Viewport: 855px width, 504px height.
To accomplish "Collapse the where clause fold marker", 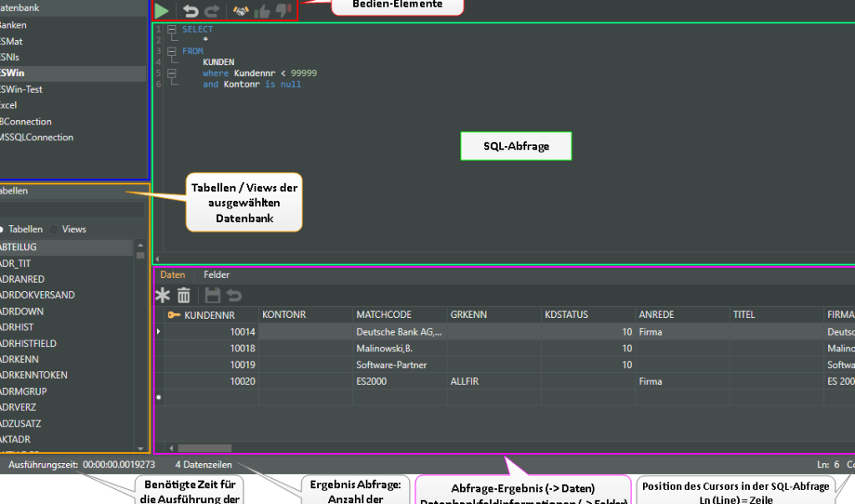I will (x=171, y=73).
